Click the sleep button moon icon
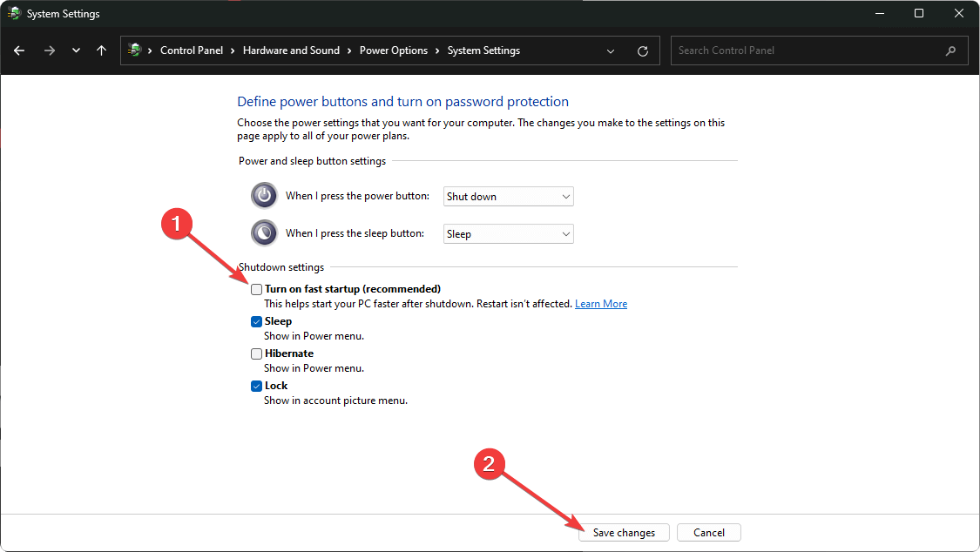This screenshot has height=552, width=980. [x=264, y=233]
